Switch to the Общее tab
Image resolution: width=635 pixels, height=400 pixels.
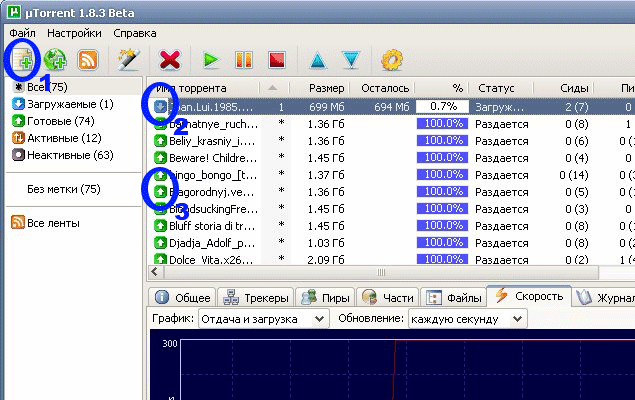(183, 298)
